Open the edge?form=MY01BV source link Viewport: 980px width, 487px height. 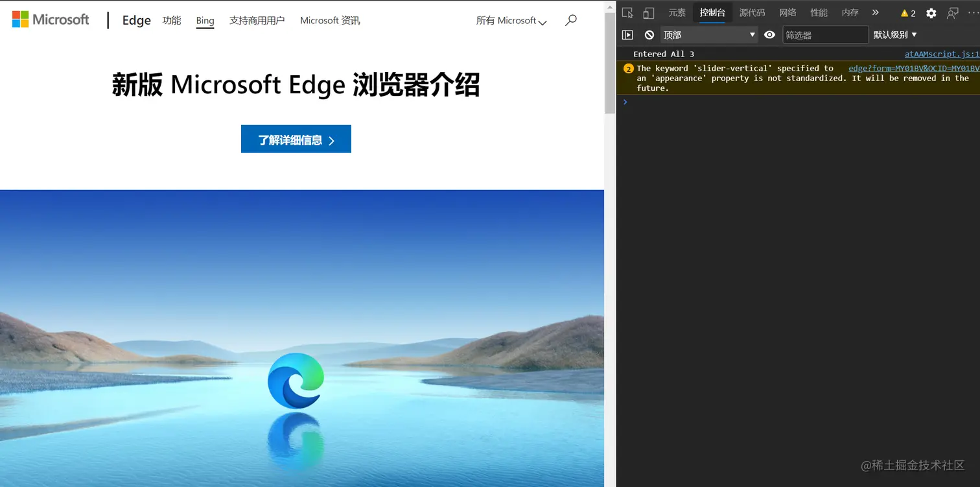click(914, 68)
